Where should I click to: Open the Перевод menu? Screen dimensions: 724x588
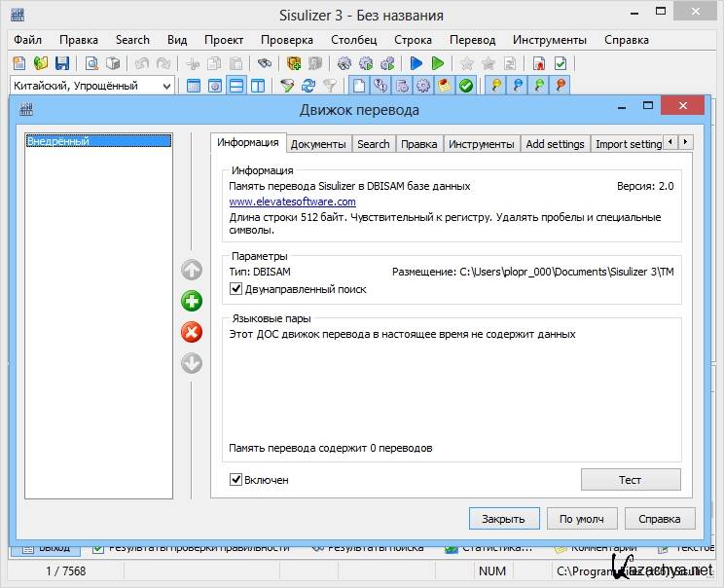(x=472, y=40)
